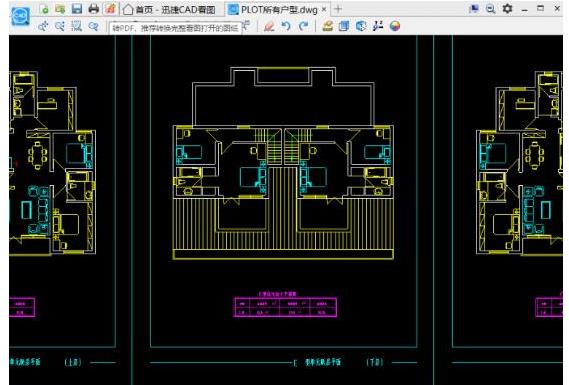Open the color wheel background setting
The height and width of the screenshot is (385, 569).
tap(395, 26)
